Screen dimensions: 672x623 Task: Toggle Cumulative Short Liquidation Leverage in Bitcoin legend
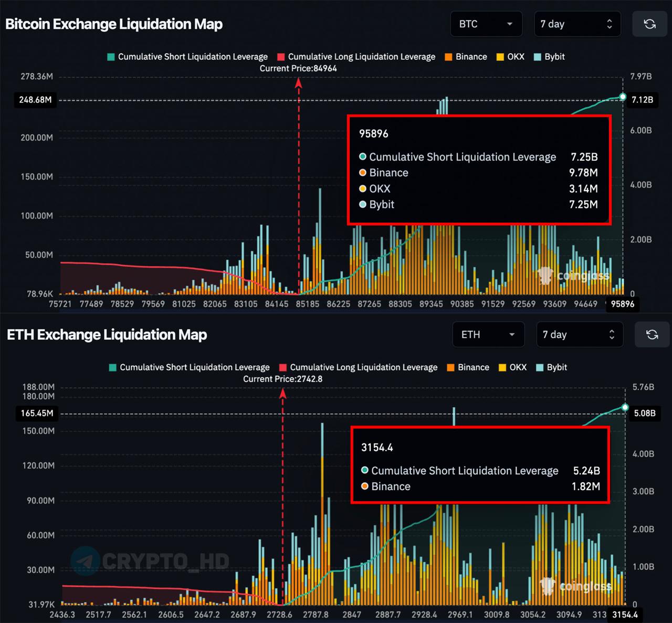click(x=187, y=57)
